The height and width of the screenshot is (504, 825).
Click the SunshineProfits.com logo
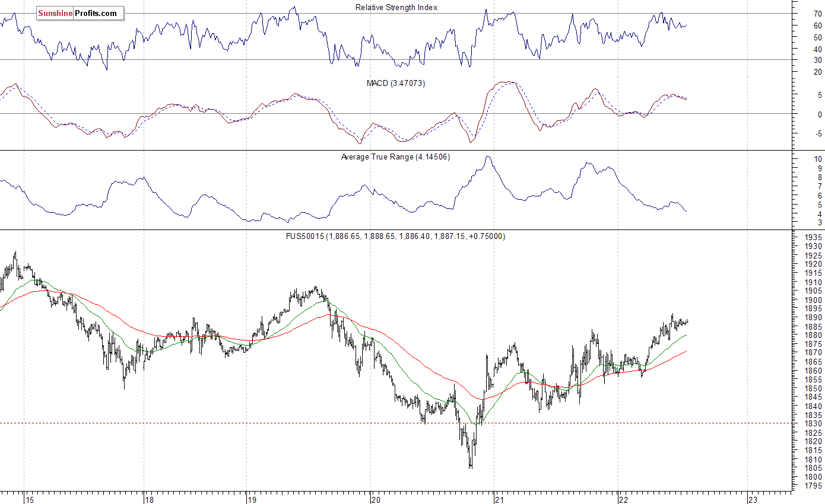click(x=80, y=13)
